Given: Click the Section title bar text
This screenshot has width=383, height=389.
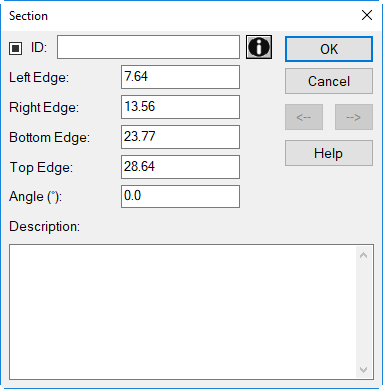Looking at the screenshot, I should pyautogui.click(x=28, y=16).
